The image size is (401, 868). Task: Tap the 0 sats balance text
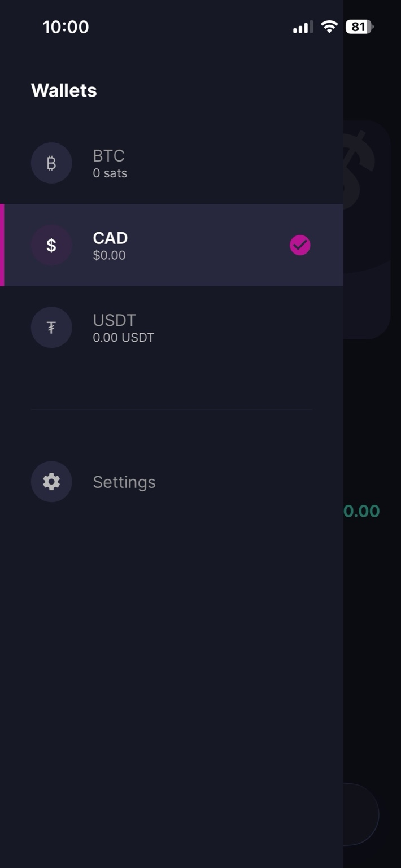110,173
